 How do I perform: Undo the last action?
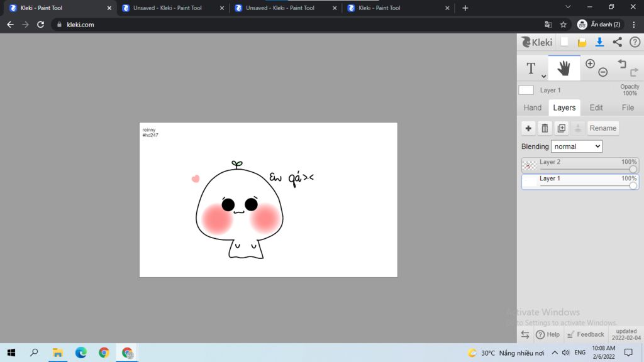tap(622, 63)
